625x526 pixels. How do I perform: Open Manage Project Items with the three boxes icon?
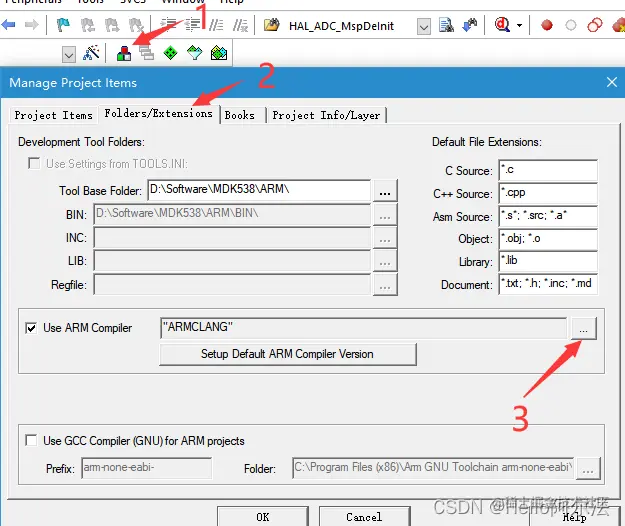tap(124, 53)
